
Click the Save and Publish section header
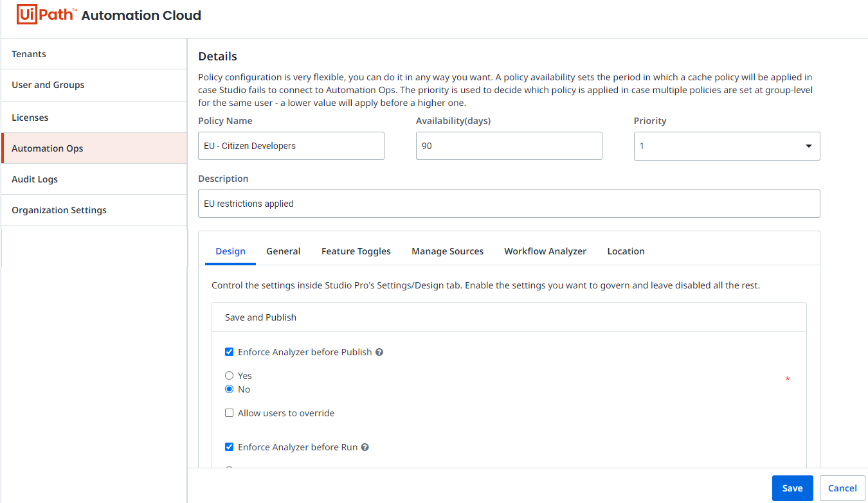(509, 317)
